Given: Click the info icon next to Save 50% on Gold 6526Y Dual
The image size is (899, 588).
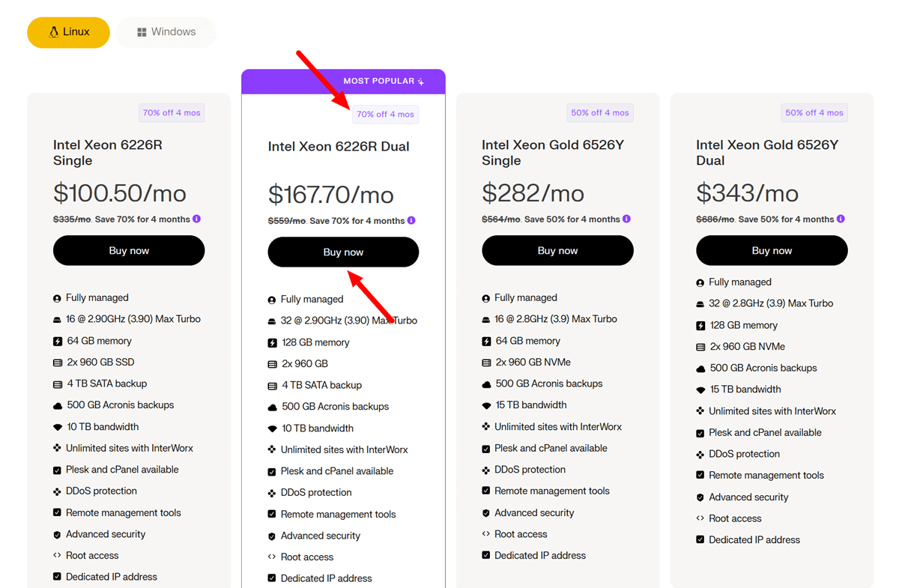Looking at the screenshot, I should (841, 219).
